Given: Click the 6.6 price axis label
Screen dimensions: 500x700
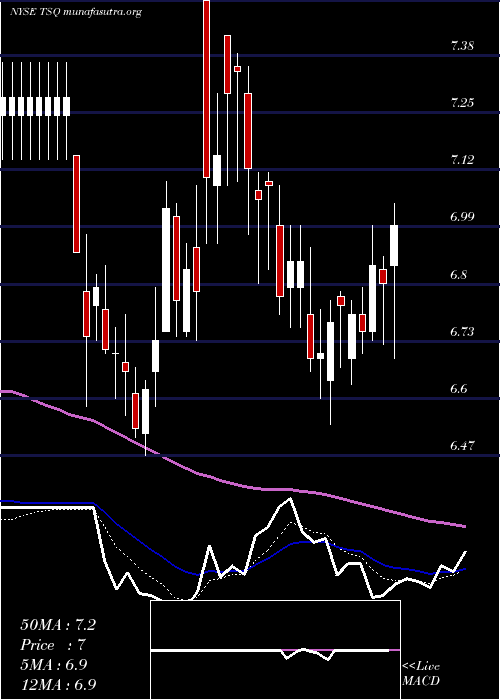Looking at the screenshot, I should tap(459, 388).
